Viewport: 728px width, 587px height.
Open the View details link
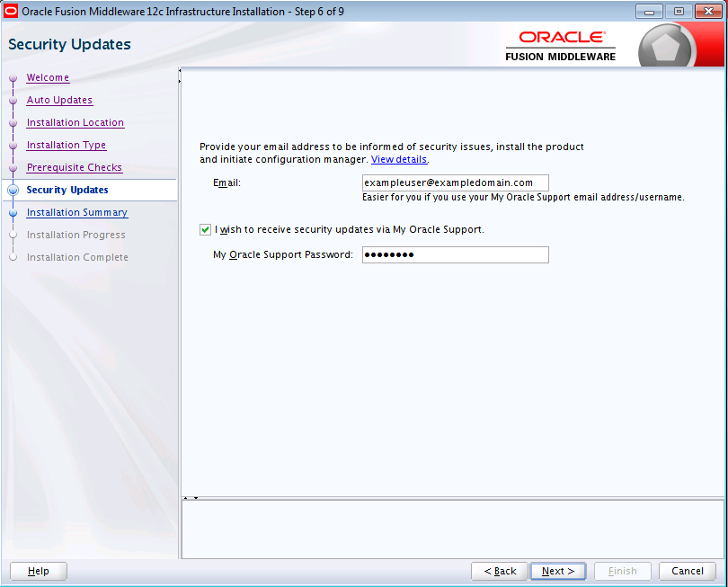(x=399, y=159)
